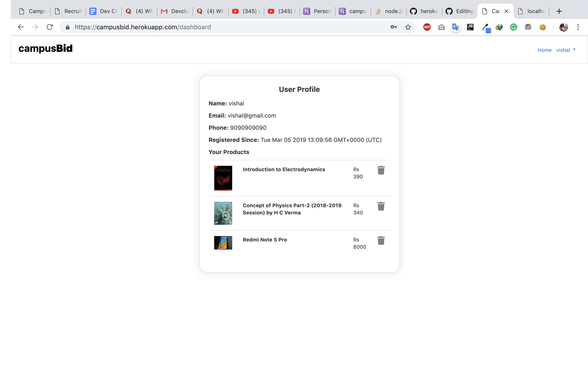The image size is (588, 373).
Task: Click the campusBid logo
Action: tap(46, 48)
